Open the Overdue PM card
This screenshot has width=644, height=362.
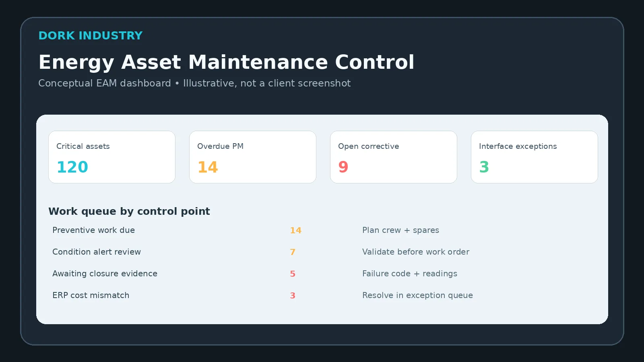coord(253,157)
